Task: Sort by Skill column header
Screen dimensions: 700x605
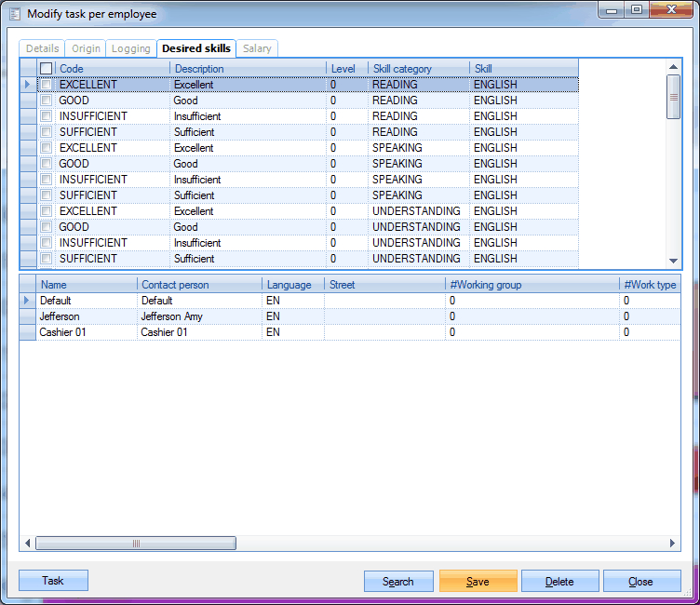Action: [x=524, y=68]
